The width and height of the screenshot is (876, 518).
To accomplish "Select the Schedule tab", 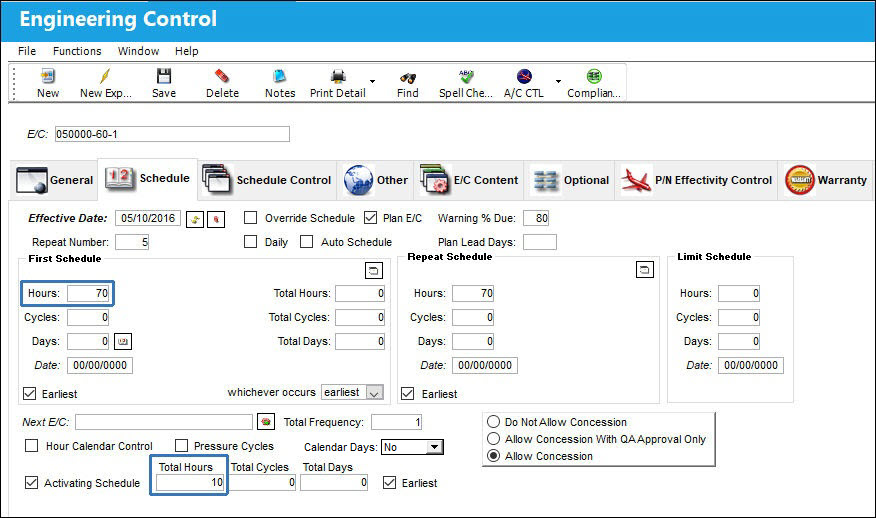I will (147, 178).
